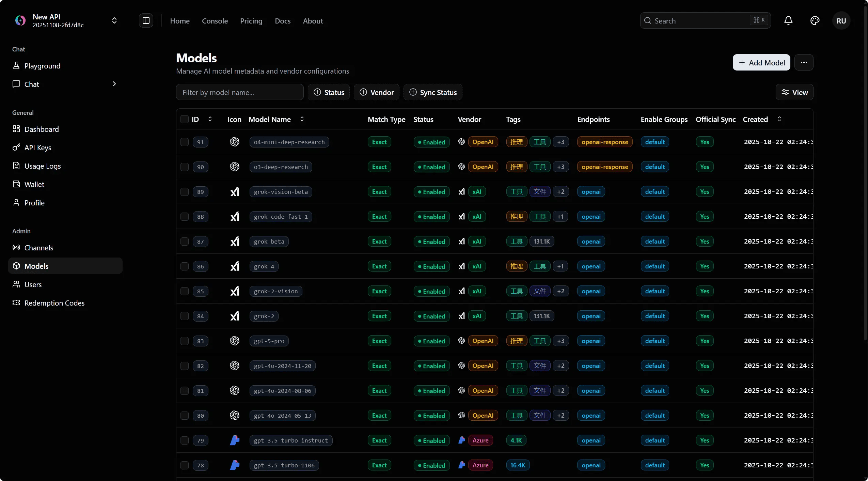
Task: Check the row checkbox for model ID 91
Action: [185, 142]
